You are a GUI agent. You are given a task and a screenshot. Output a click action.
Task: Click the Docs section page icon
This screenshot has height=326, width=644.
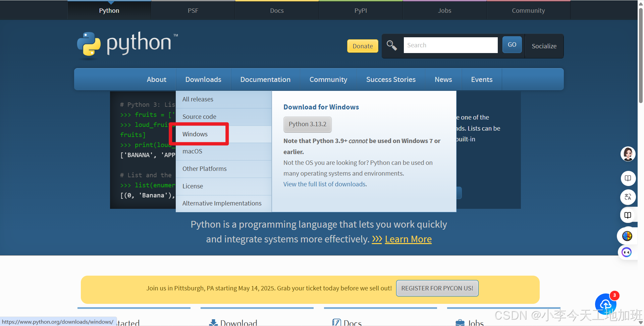[336, 323]
